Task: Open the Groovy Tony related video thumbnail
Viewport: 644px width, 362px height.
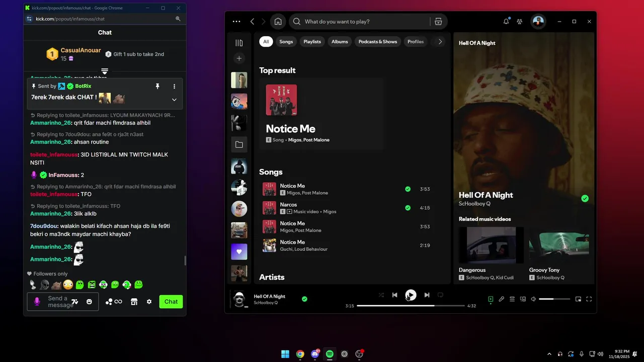Action: tap(559, 245)
